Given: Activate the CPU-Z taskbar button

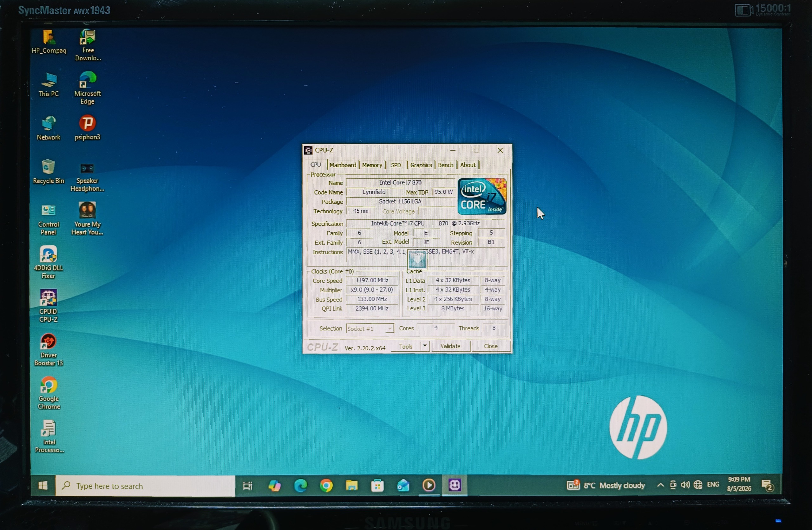Looking at the screenshot, I should point(455,485).
